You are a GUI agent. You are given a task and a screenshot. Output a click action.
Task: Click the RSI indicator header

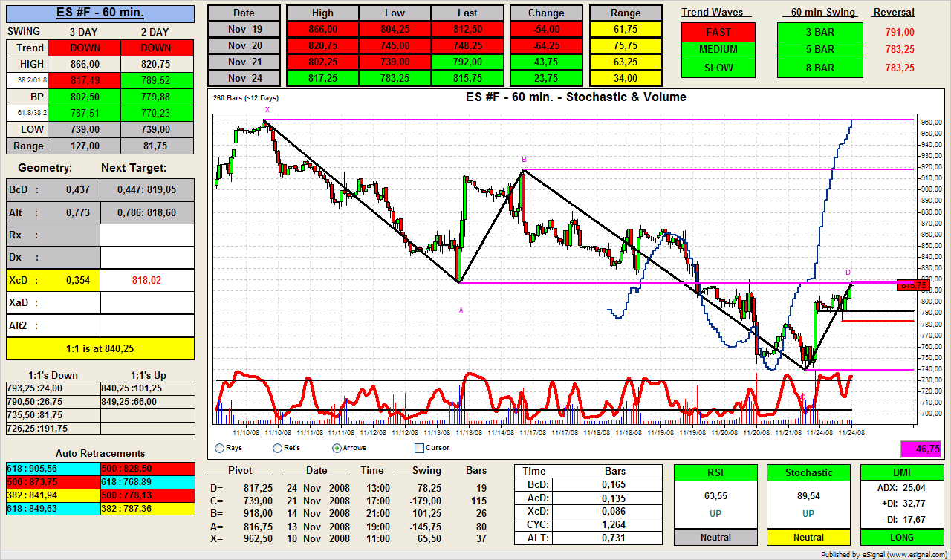coord(715,472)
